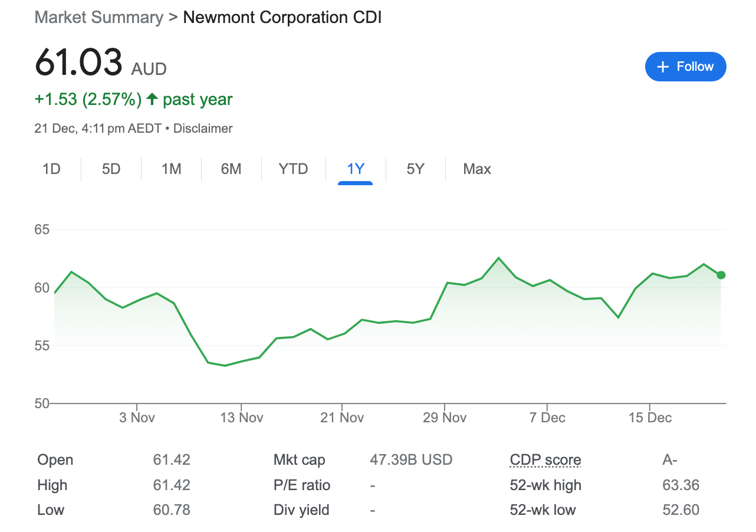
Task: Click the green up arrow icon
Action: [152, 99]
